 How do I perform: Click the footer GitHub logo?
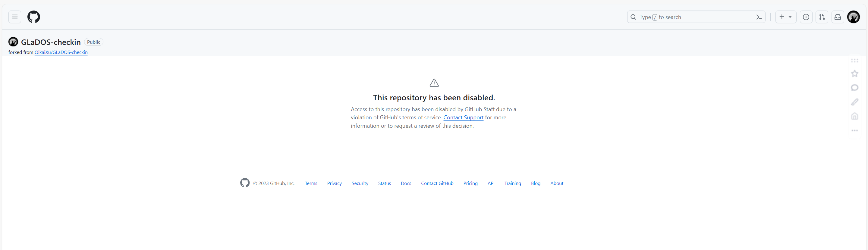pyautogui.click(x=245, y=183)
